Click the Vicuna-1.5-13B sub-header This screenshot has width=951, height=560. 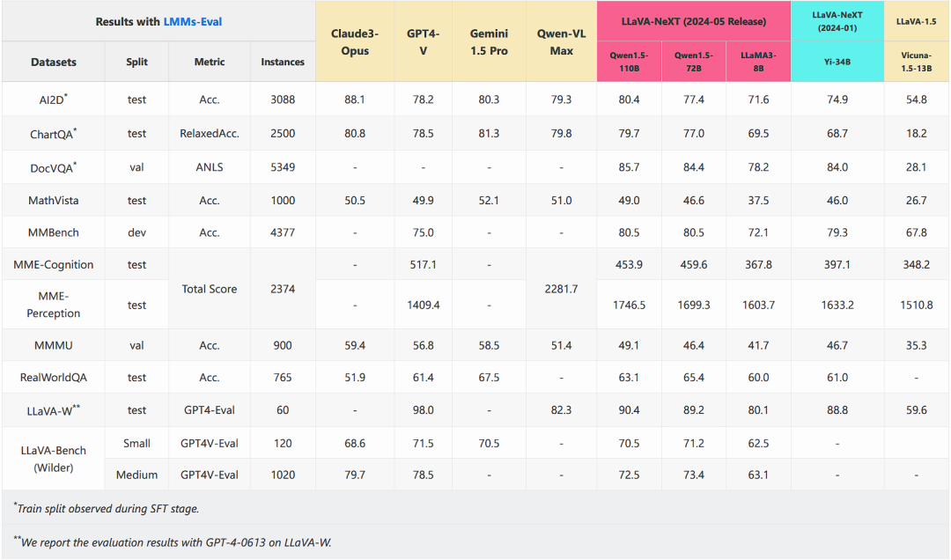pos(917,62)
